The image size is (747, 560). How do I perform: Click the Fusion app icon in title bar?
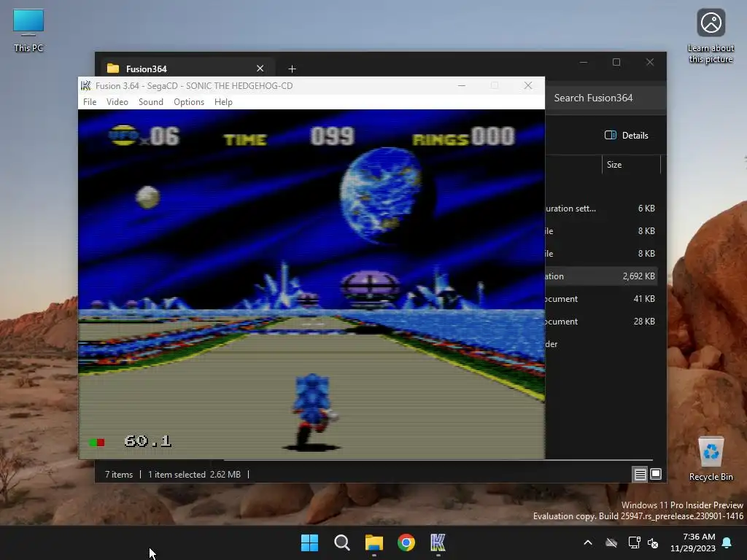pos(86,86)
